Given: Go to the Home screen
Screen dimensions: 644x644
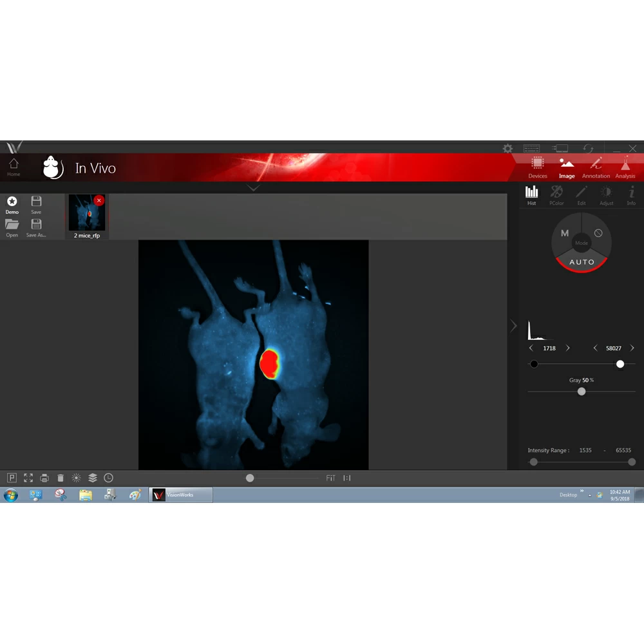Looking at the screenshot, I should click(14, 167).
